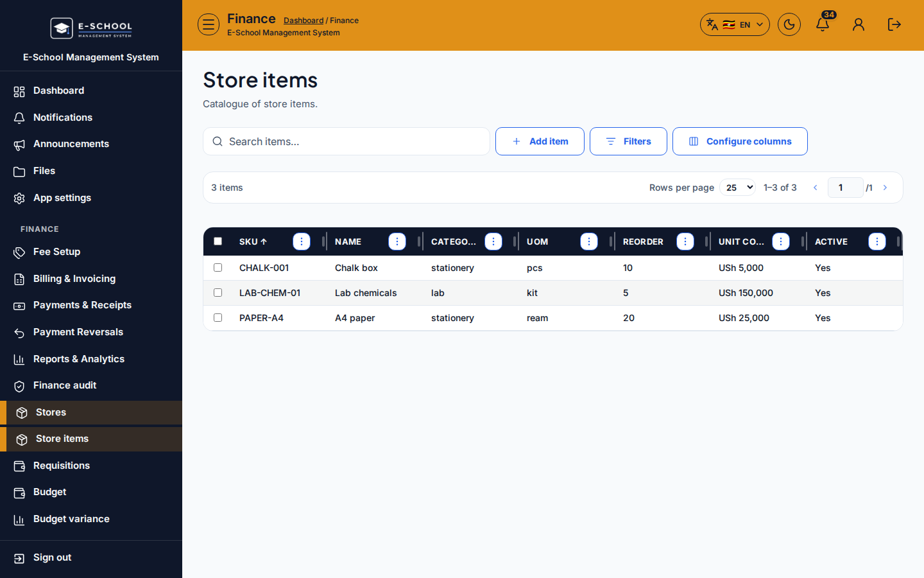Image resolution: width=924 pixels, height=578 pixels.
Task: Click the Sign out icon in sidebar
Action: [x=19, y=558]
